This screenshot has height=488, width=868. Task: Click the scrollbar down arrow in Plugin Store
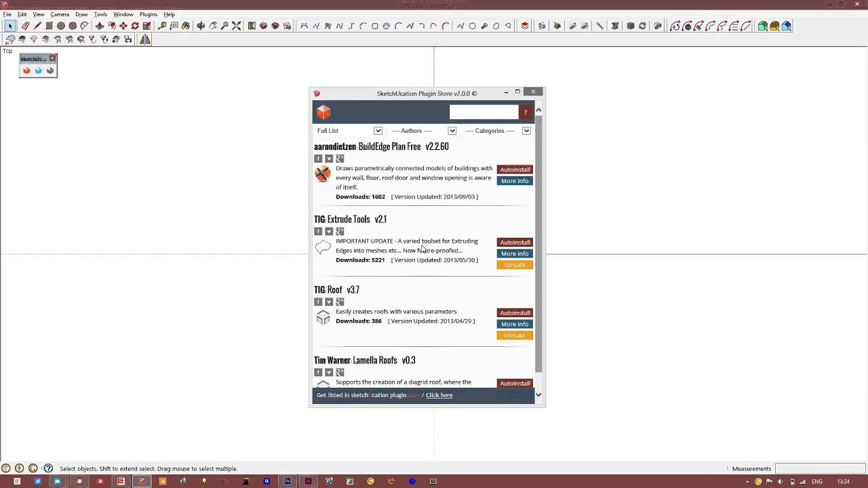click(538, 394)
